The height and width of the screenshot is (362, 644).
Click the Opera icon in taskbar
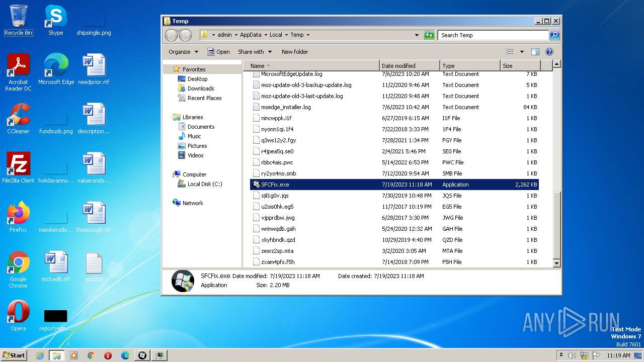tap(108, 355)
